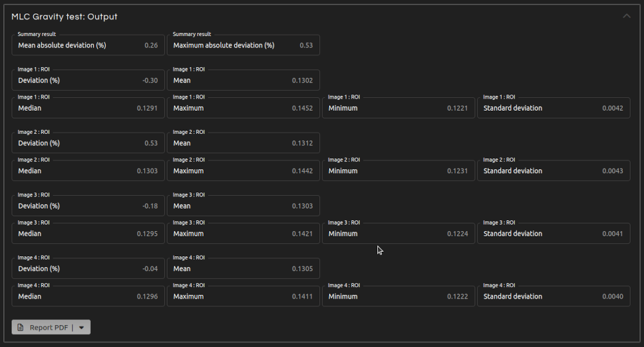Click the Image 3 Mean value 0.1303
This screenshot has height=347, width=644.
point(302,206)
